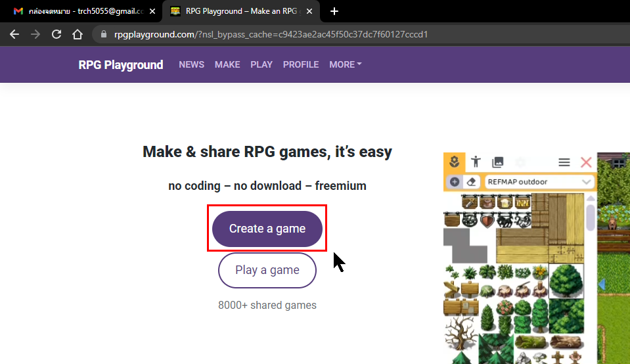Image resolution: width=630 pixels, height=364 pixels.
Task: Click the Play a game button
Action: (267, 270)
